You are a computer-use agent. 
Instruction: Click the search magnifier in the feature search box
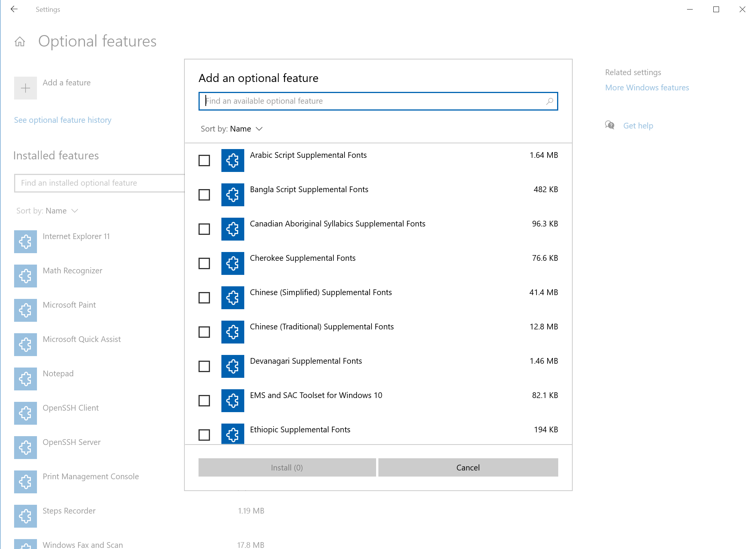[x=549, y=101]
